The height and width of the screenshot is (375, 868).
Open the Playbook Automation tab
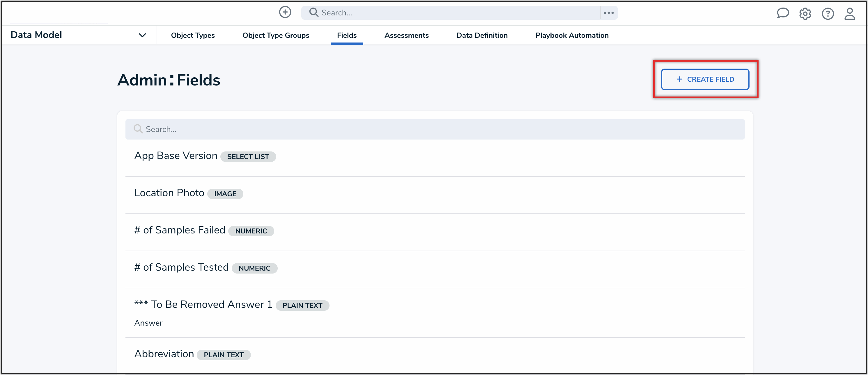click(x=572, y=35)
